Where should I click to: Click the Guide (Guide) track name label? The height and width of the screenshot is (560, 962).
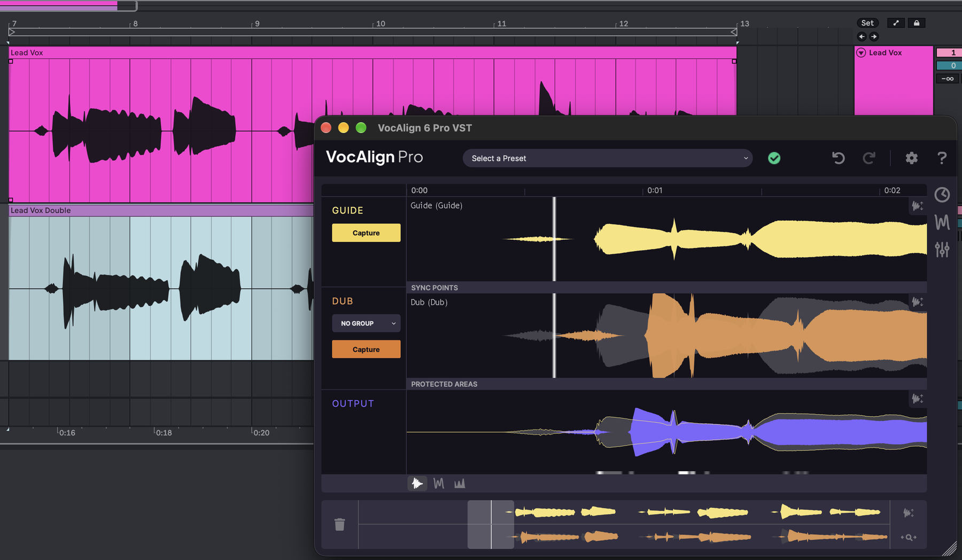tap(436, 206)
